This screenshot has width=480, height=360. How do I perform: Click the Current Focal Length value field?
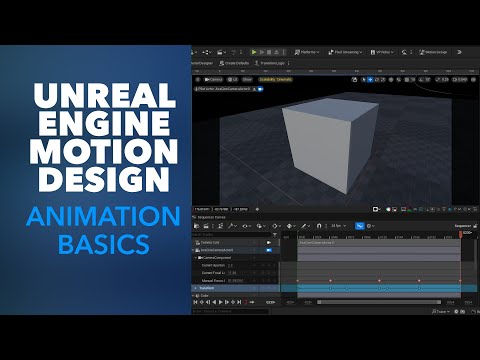pos(232,273)
